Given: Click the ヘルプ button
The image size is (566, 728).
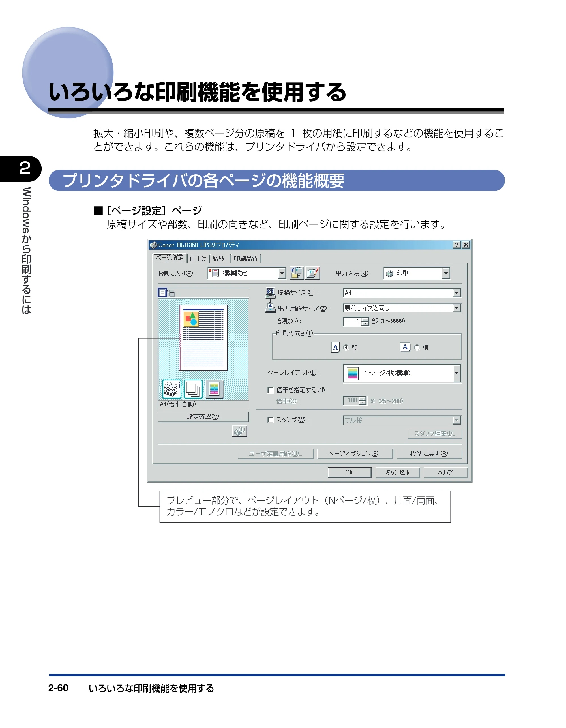Looking at the screenshot, I should (x=445, y=472).
